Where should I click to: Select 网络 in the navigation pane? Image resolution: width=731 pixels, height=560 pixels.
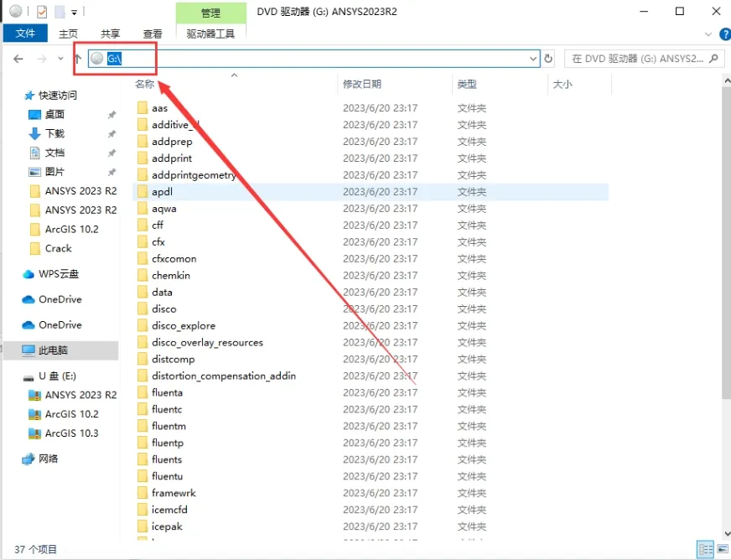[x=40, y=459]
